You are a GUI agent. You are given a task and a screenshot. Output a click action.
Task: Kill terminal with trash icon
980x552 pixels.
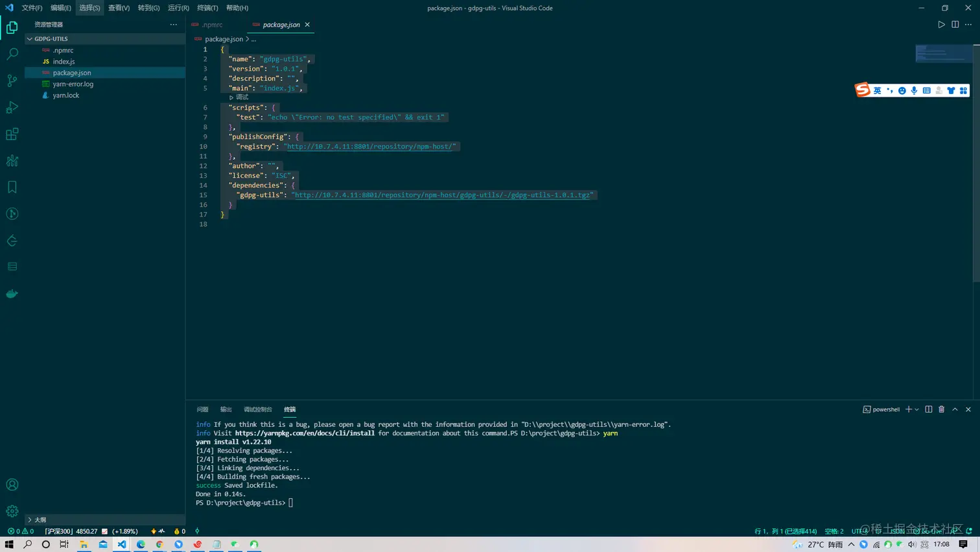[x=942, y=409]
